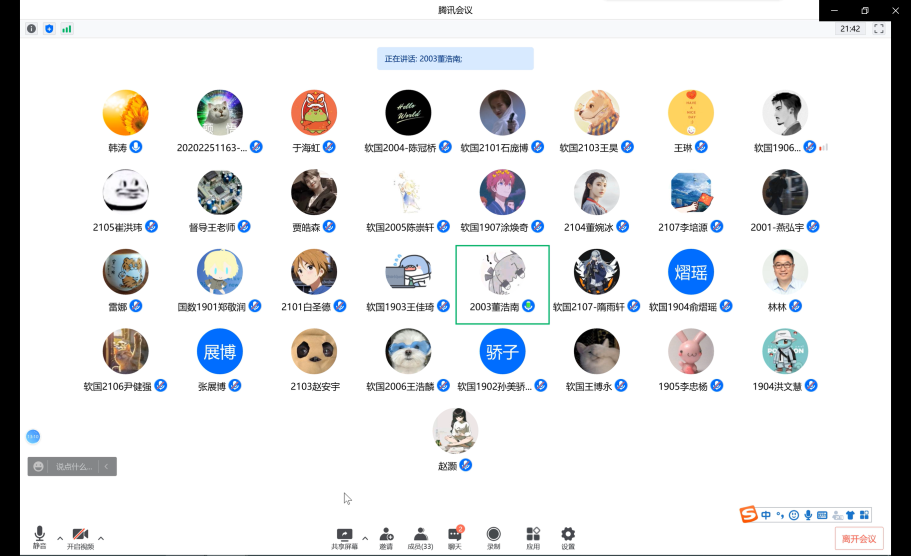Click the blue security shield icon

point(49,28)
